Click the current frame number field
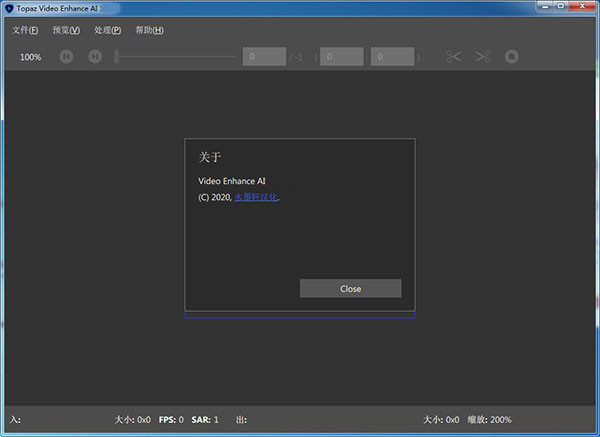Image resolution: width=600 pixels, height=437 pixels. pyautogui.click(x=264, y=57)
